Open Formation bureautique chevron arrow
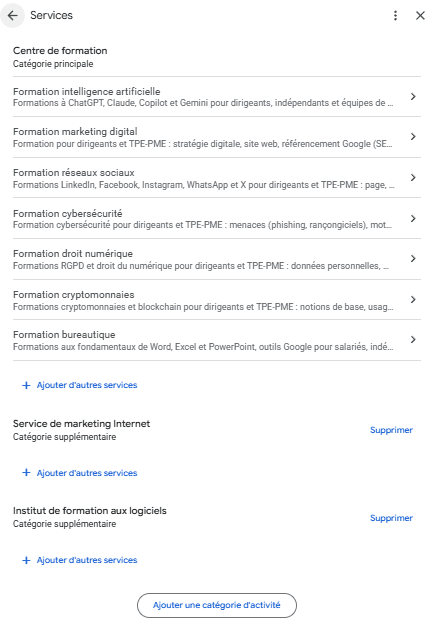Image resolution: width=432 pixels, height=641 pixels. 413,339
